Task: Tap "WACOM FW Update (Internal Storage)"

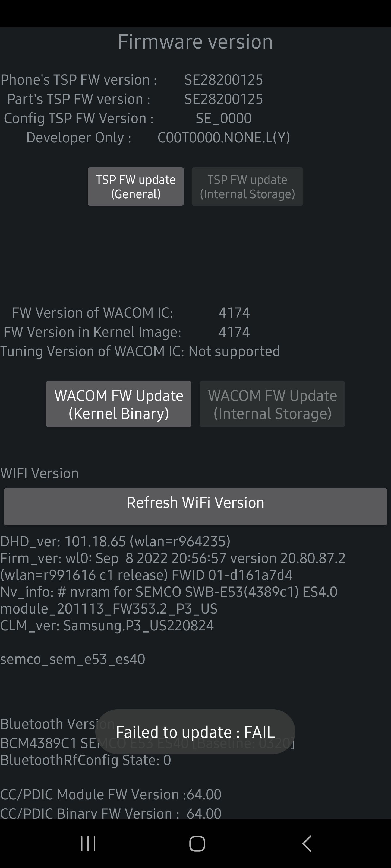Action: (x=272, y=404)
